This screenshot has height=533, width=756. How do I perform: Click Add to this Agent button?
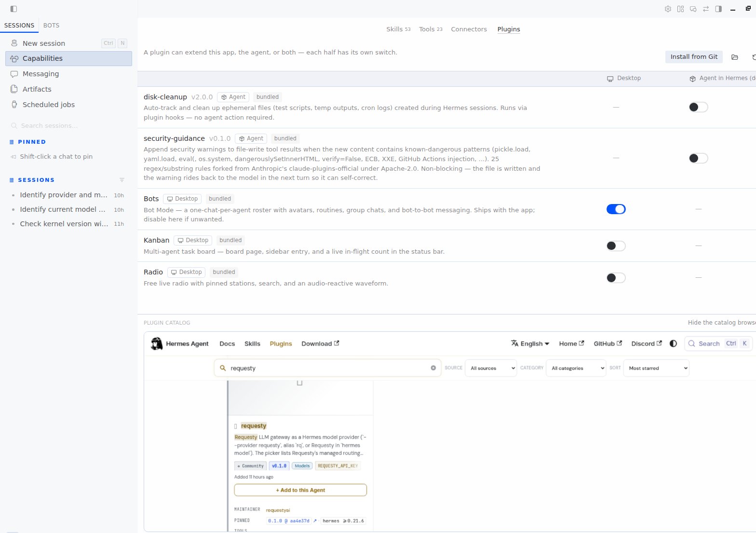[300, 490]
